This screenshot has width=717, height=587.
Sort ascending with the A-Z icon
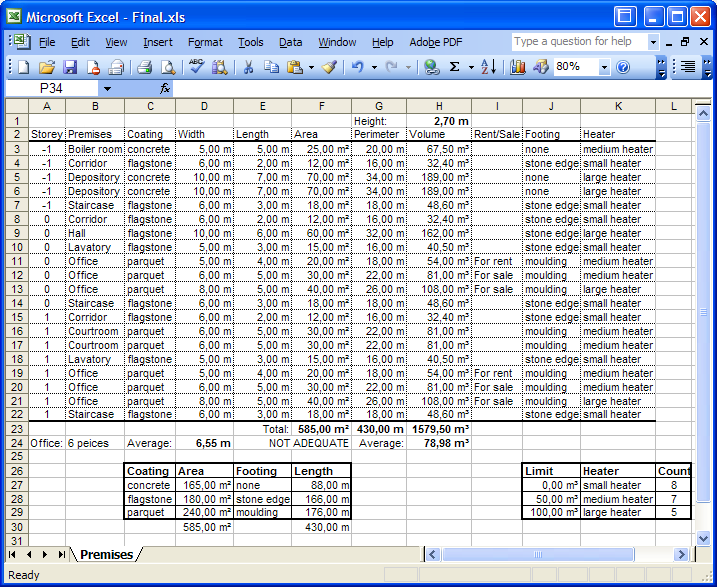click(489, 68)
